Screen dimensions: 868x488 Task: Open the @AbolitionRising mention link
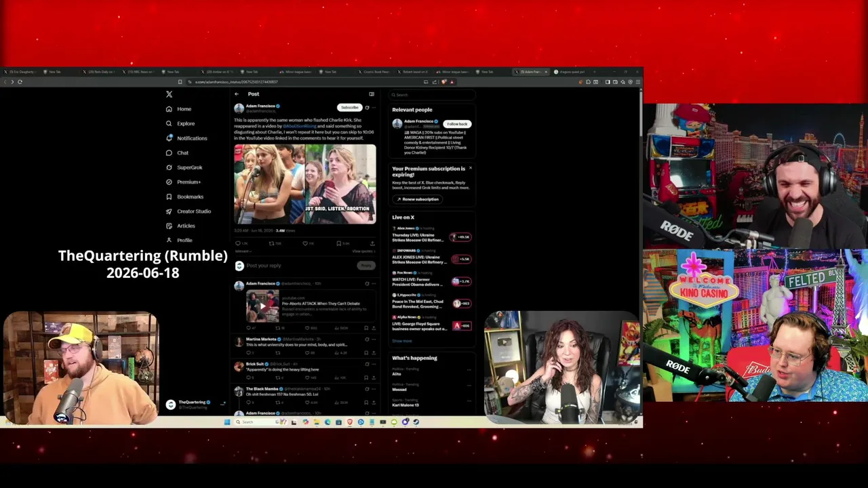click(x=300, y=126)
